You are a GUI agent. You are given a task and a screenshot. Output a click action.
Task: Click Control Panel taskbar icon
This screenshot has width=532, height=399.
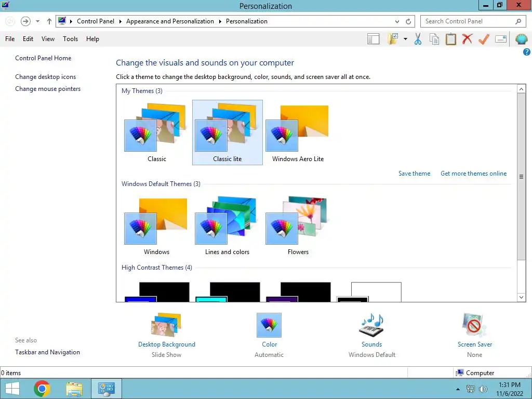point(106,389)
